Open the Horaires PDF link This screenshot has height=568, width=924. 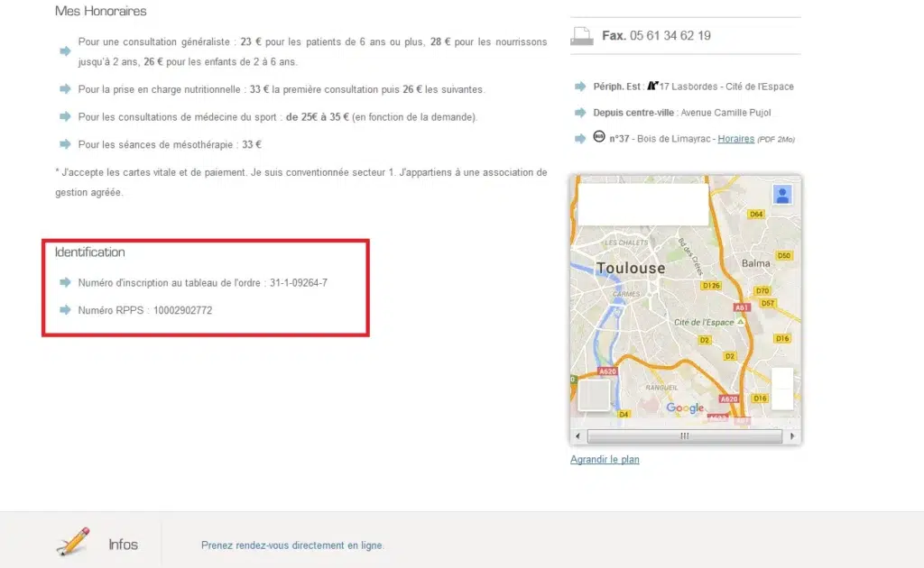pos(735,139)
